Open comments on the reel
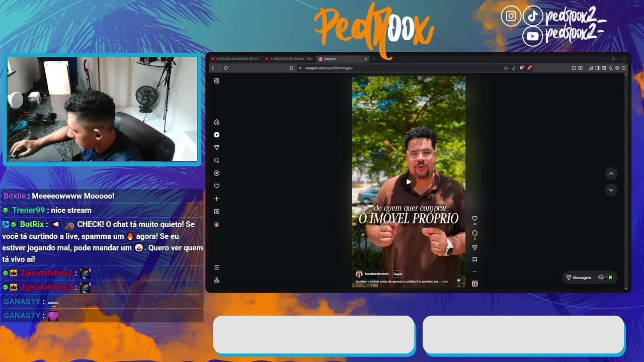Viewport: 644px width, 362px height. [x=474, y=233]
